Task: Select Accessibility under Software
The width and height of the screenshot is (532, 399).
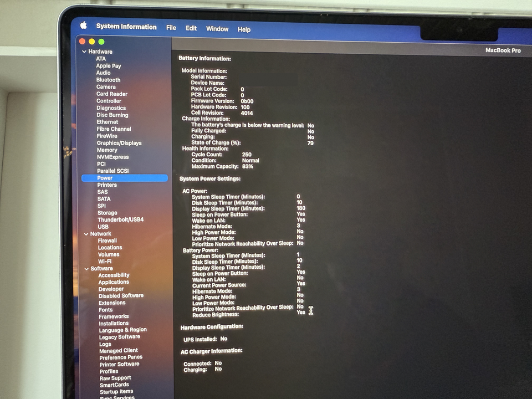Action: (x=114, y=275)
